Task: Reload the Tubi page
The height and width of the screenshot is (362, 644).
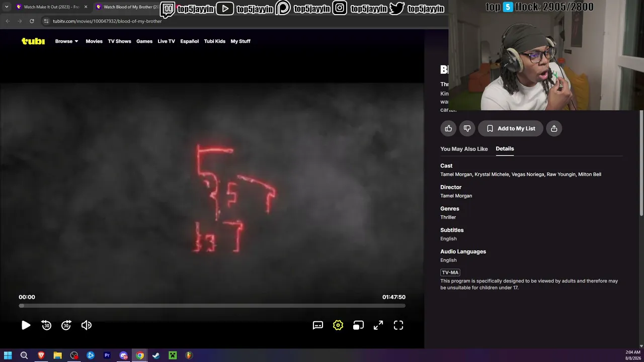Action: pos(32,21)
